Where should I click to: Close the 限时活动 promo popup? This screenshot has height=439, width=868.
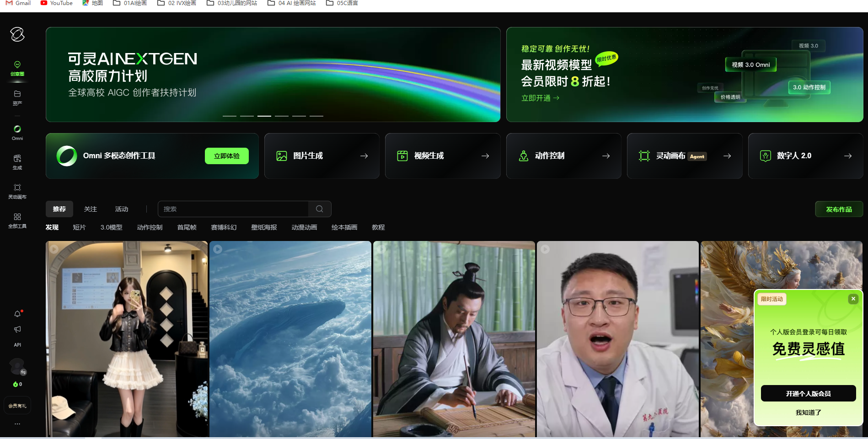853,299
